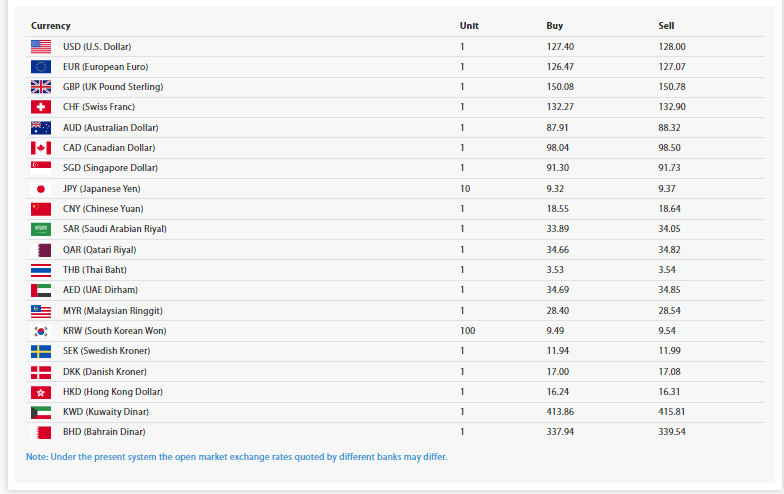Click the USD buy rate 127.40

click(x=560, y=46)
